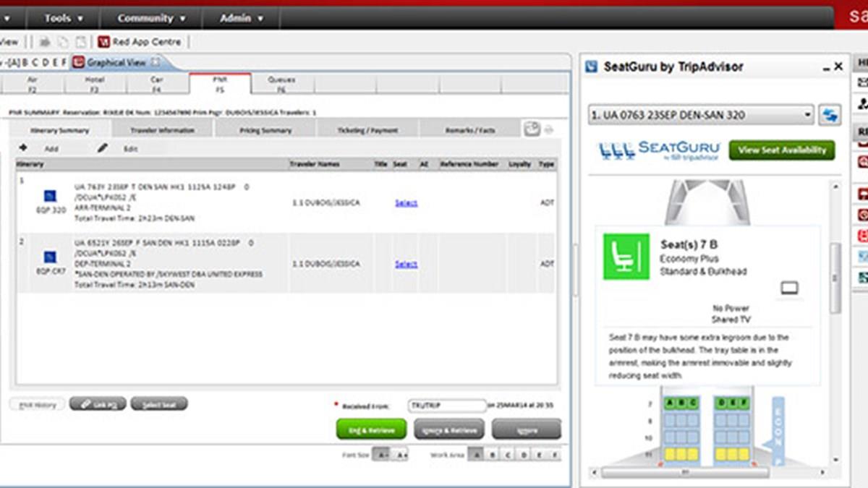This screenshot has width=868, height=488.
Task: Switch to the Hotel F3 tab
Action: click(95, 84)
